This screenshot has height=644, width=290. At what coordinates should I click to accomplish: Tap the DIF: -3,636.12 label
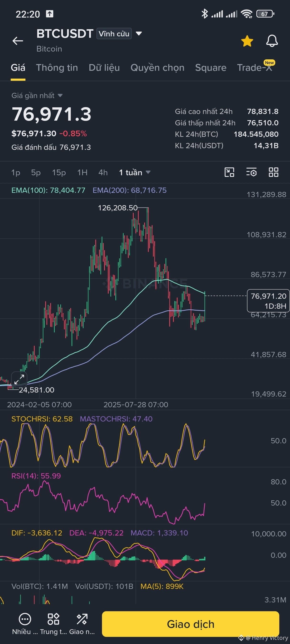37,533
